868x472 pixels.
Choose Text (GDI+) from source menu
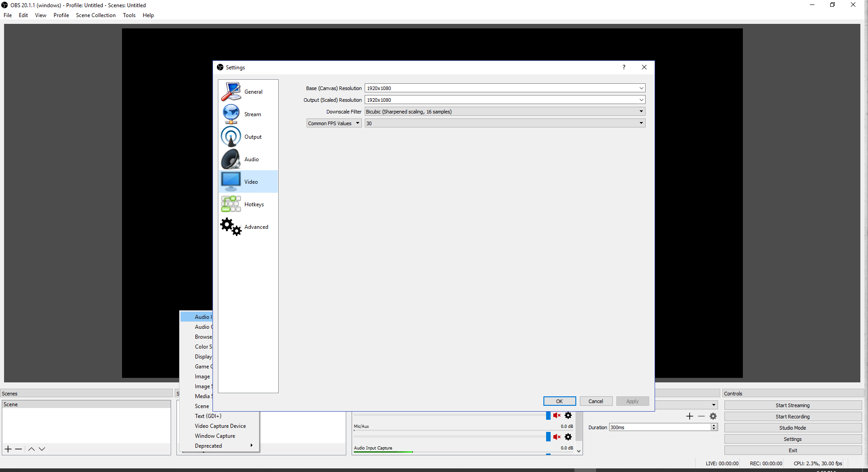pyautogui.click(x=220, y=416)
